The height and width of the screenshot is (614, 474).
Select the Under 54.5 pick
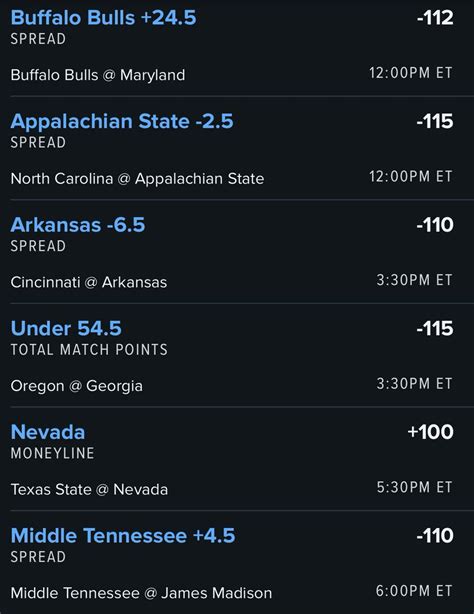coord(66,328)
